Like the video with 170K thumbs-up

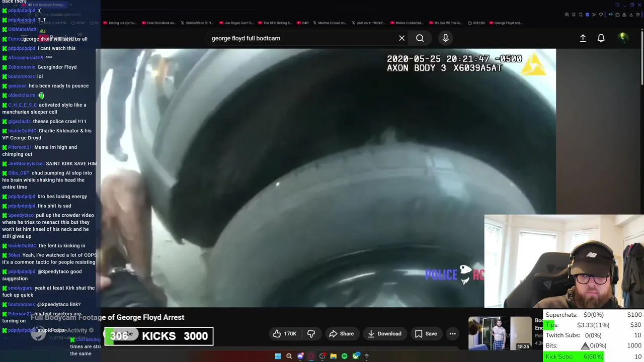pyautogui.click(x=284, y=334)
